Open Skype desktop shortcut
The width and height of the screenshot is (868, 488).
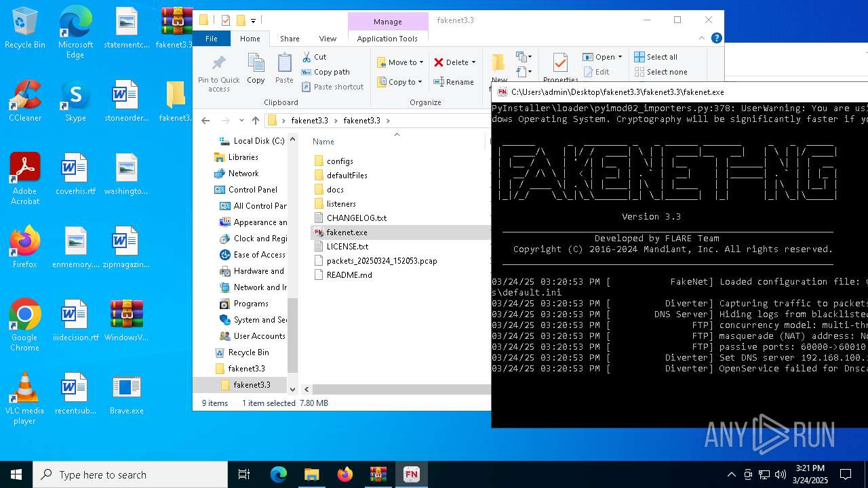coord(75,102)
